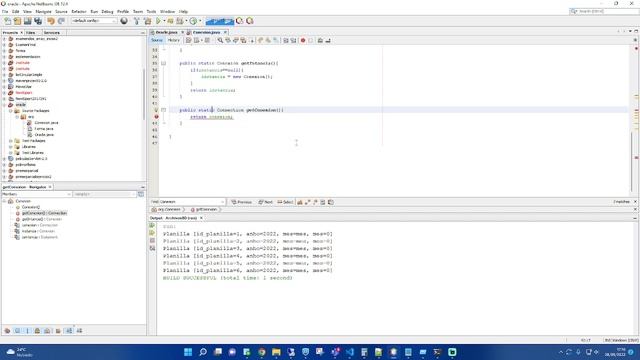Collapse the Source Packages node
This screenshot has height=360, width=640.
(x=11, y=111)
